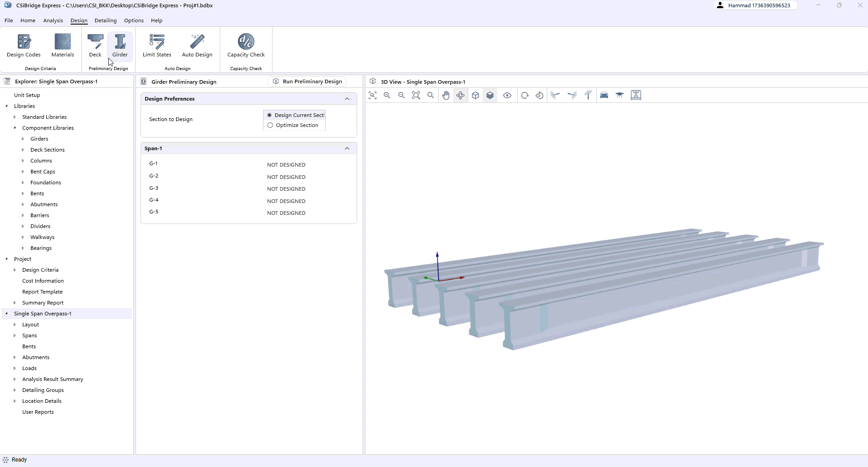This screenshot has height=467, width=868.
Task: Open the Capacity Check tool
Action: tap(246, 46)
